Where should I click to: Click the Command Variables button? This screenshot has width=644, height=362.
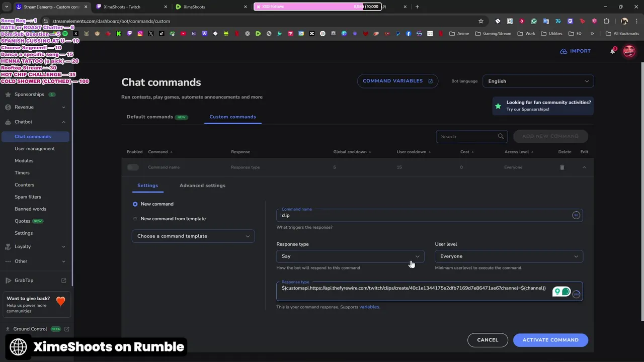pos(397,81)
